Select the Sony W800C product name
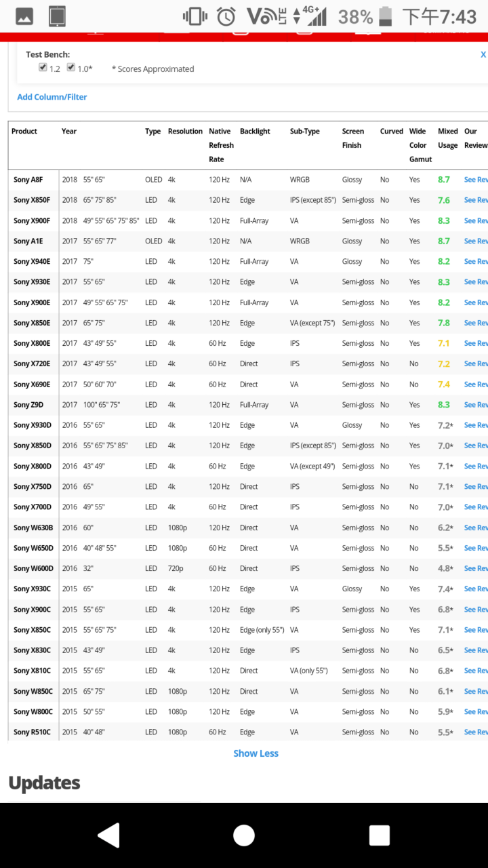The image size is (488, 868). pos(33,711)
